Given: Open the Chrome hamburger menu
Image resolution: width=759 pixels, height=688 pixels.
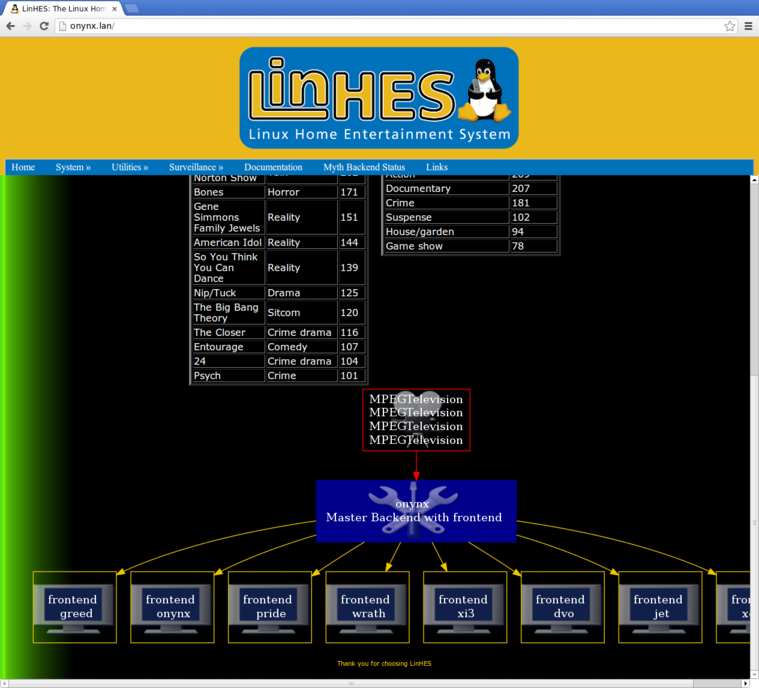Looking at the screenshot, I should pos(748,26).
